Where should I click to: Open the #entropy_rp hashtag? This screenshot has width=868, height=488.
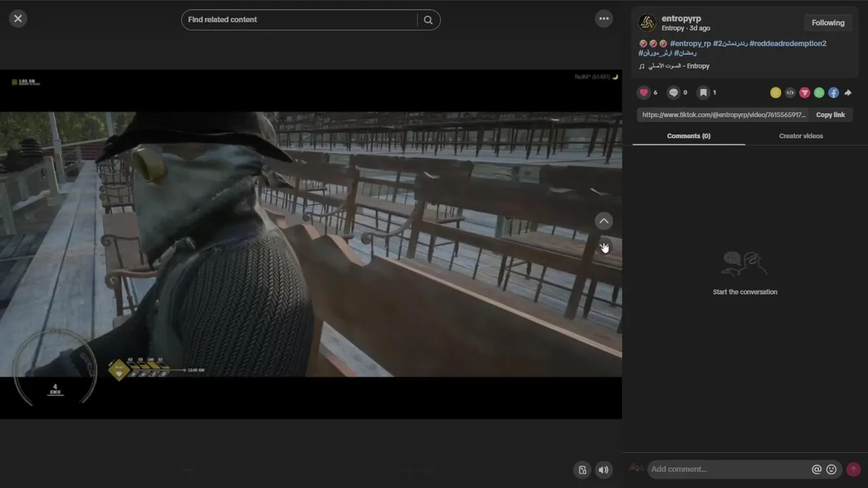coord(690,43)
